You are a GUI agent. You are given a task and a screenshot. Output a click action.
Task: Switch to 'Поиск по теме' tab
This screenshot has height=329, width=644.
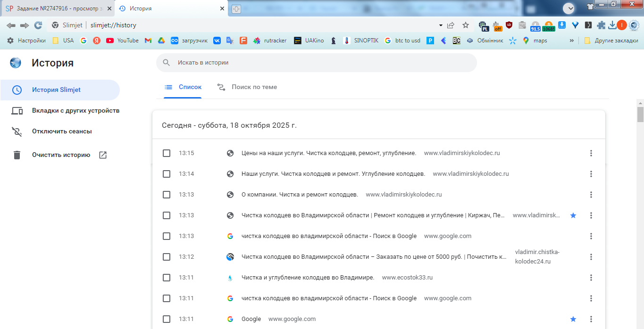click(x=247, y=87)
